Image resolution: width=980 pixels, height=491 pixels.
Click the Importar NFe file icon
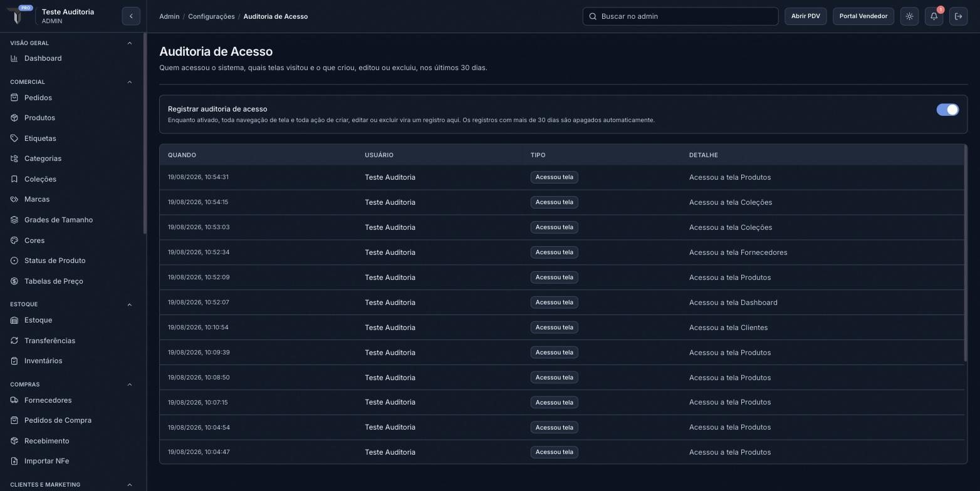pos(14,461)
